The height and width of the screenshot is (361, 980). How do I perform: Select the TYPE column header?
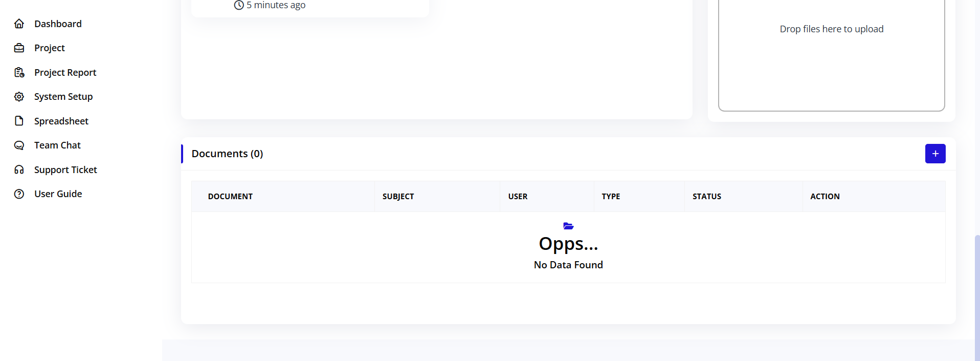tap(611, 197)
